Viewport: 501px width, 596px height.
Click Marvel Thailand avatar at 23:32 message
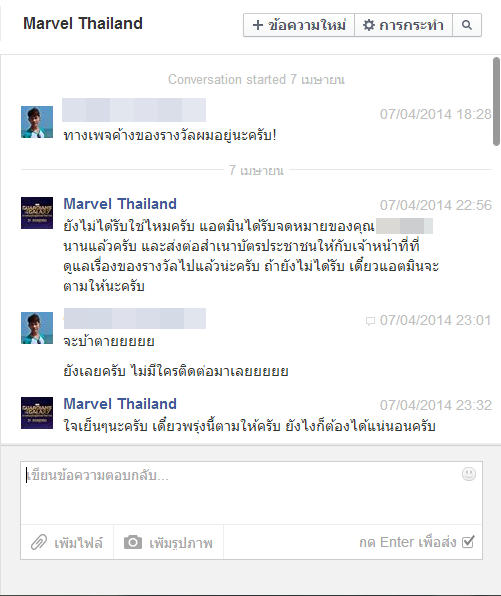click(37, 413)
